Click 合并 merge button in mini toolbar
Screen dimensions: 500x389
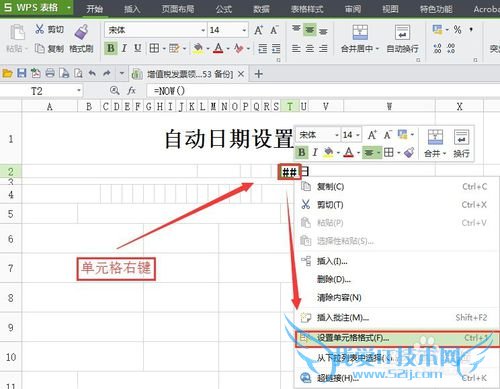(x=435, y=144)
